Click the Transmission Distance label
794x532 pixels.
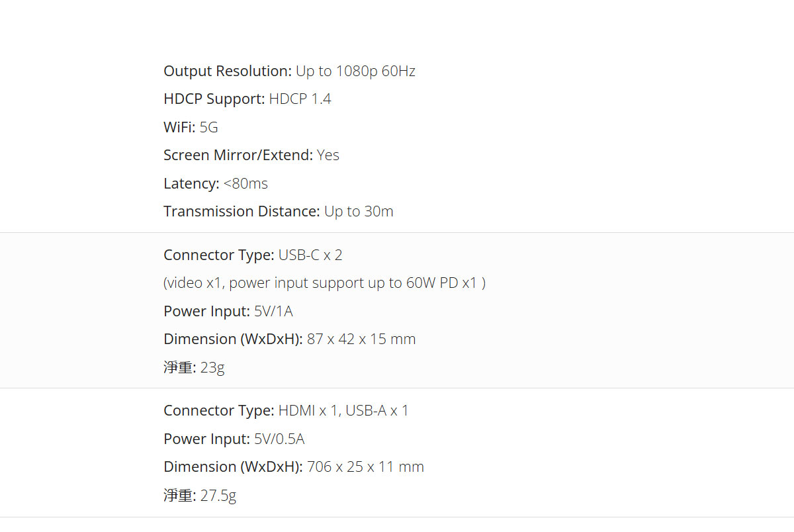click(x=242, y=212)
